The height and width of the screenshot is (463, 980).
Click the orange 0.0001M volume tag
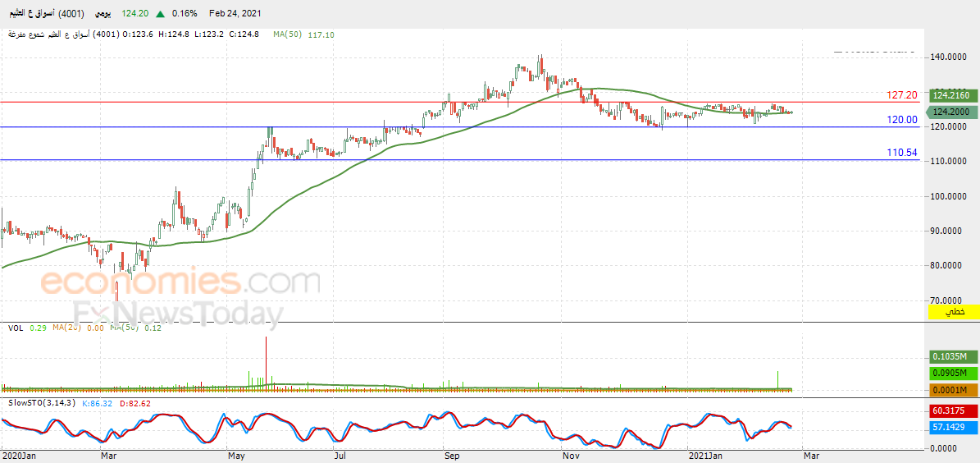(952, 390)
